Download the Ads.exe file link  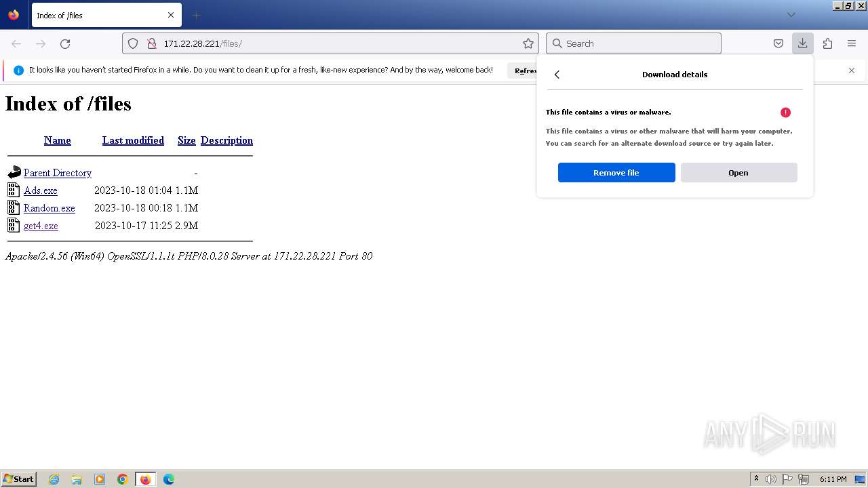41,190
